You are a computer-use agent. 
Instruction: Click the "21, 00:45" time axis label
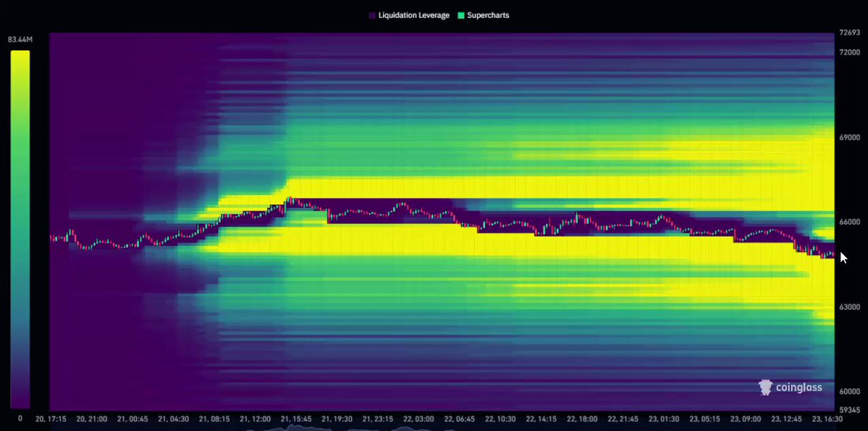pos(133,419)
